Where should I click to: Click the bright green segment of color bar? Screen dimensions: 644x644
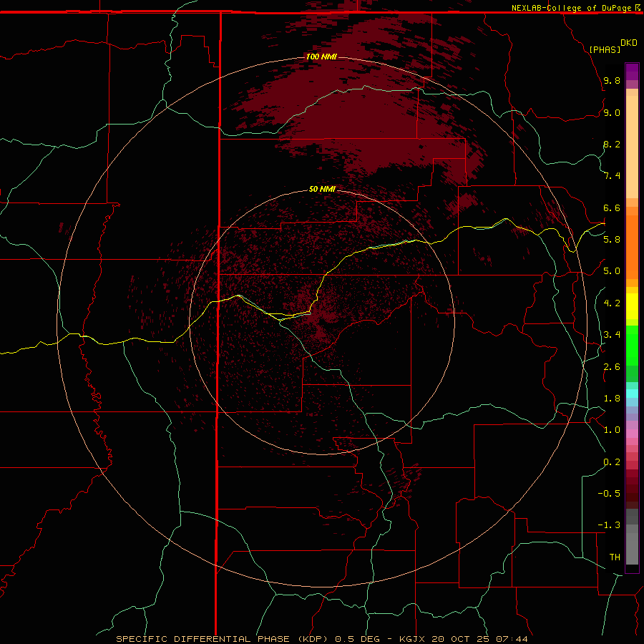click(632, 346)
